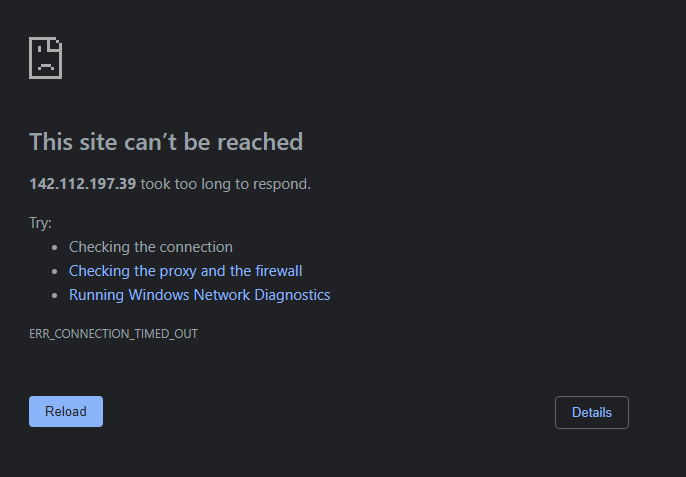Screen dimensions: 686x477
Task: Open the Details button
Action: pos(592,412)
